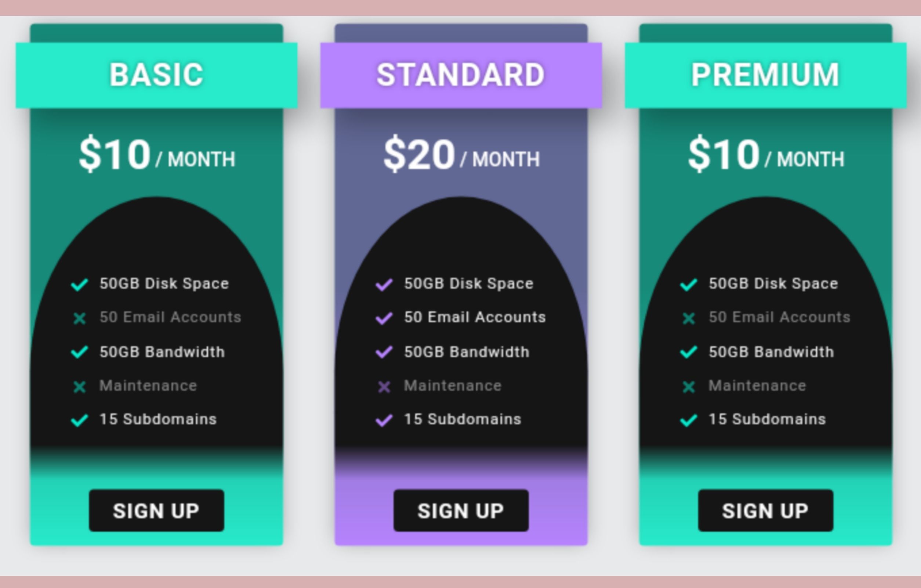Click the purple checkmark beside Standard's 50 Email Accounts

coord(384,318)
